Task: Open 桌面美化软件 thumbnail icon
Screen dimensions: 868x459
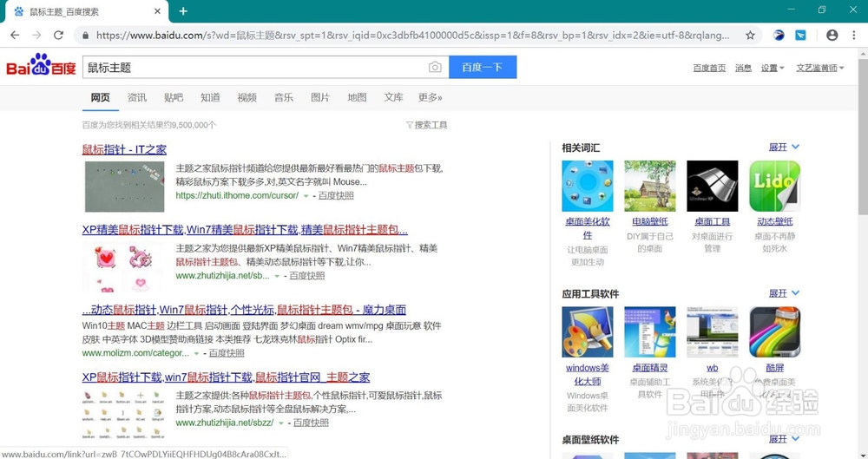Action: pos(588,186)
